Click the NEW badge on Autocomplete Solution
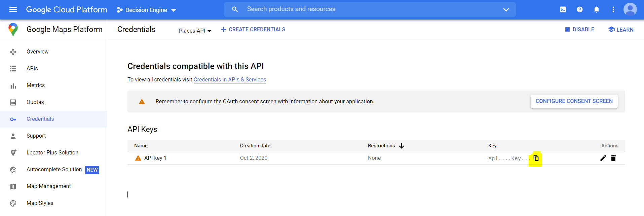Screen dimensions: 644x216 click(x=92, y=170)
